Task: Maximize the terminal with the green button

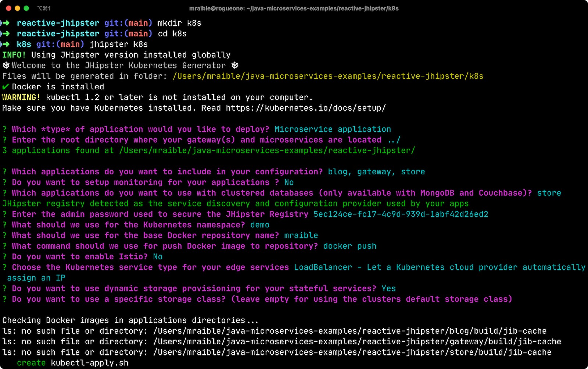Action: 26,8
